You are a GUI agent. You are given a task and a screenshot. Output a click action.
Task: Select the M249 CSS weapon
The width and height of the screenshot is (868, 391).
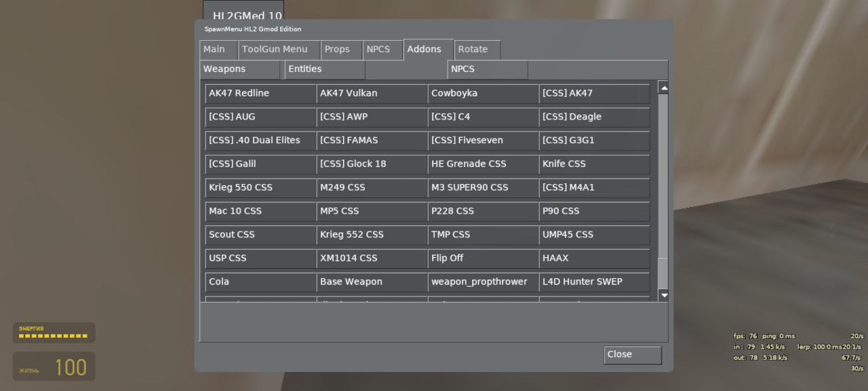tap(372, 187)
